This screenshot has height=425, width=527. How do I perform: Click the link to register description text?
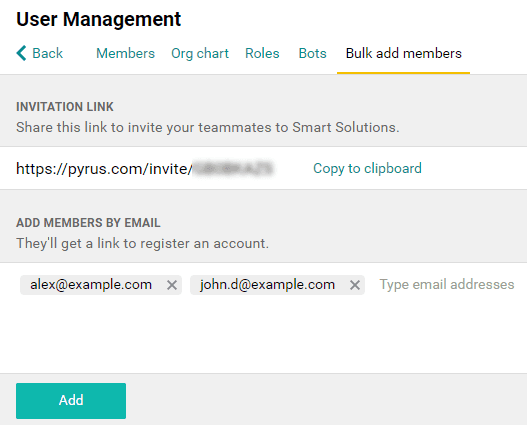click(143, 243)
